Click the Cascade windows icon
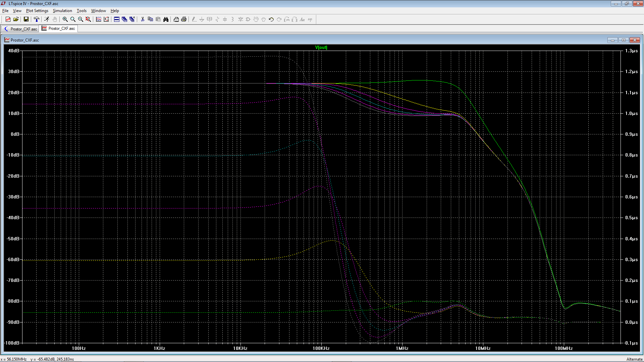644x362 pixels. (x=124, y=19)
